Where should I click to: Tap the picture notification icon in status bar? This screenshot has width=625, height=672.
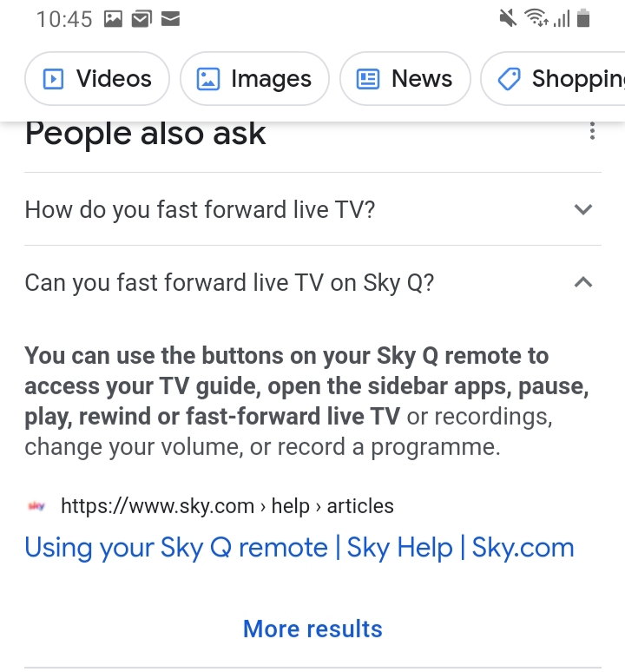pos(113,18)
